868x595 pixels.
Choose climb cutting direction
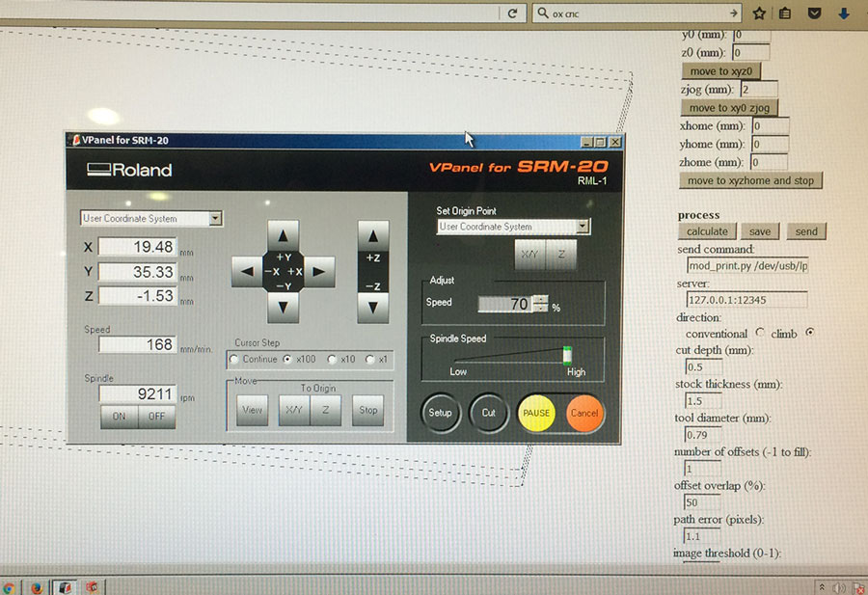point(810,332)
